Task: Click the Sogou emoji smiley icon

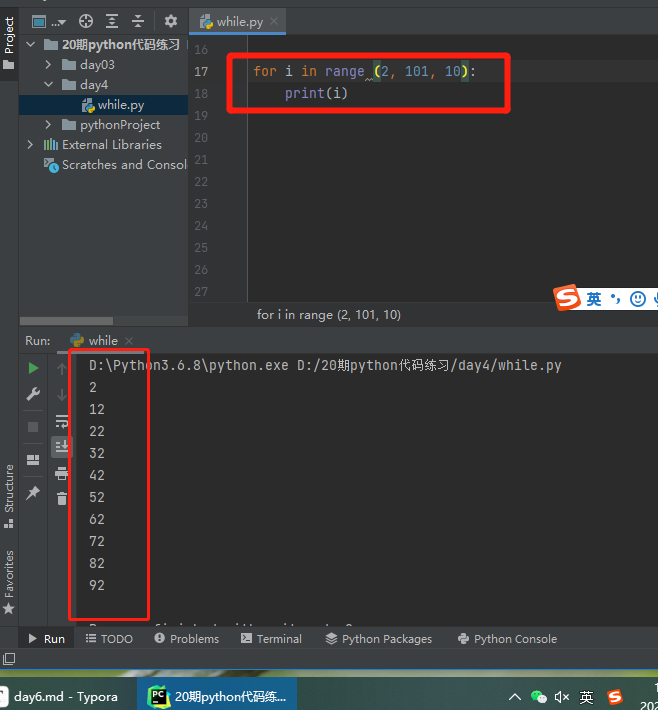Action: pos(638,299)
